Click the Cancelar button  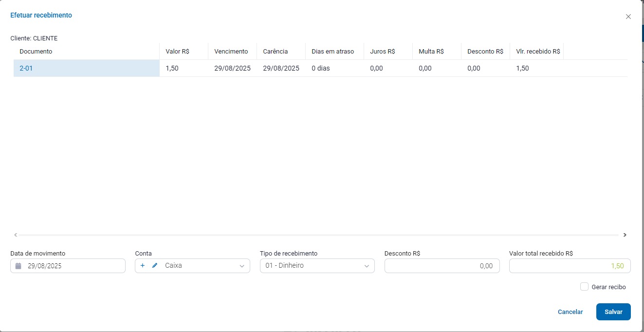(570, 312)
